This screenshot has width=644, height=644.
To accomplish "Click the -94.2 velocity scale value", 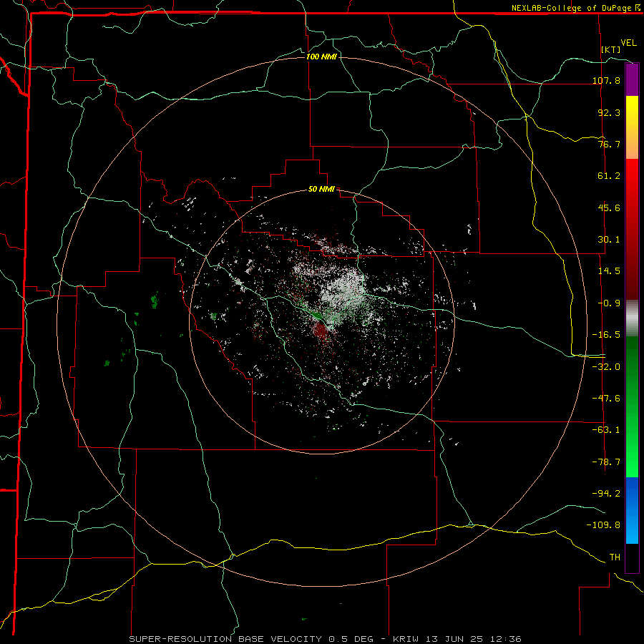I will [x=606, y=494].
